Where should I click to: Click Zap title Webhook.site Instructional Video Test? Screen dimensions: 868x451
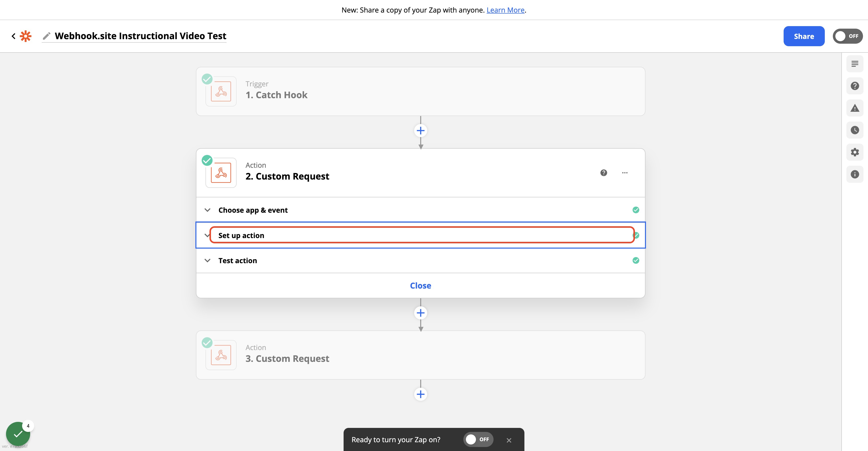(x=140, y=36)
